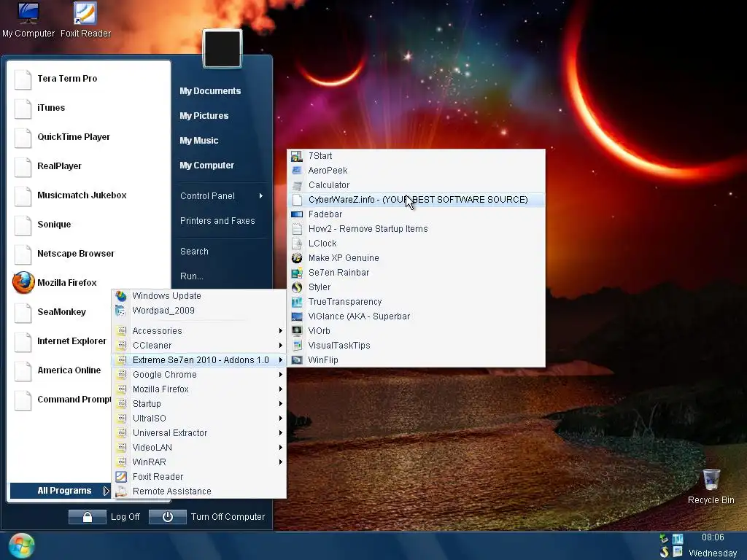Launch Make XP Genuine icon
The height and width of the screenshot is (560, 747).
297,258
